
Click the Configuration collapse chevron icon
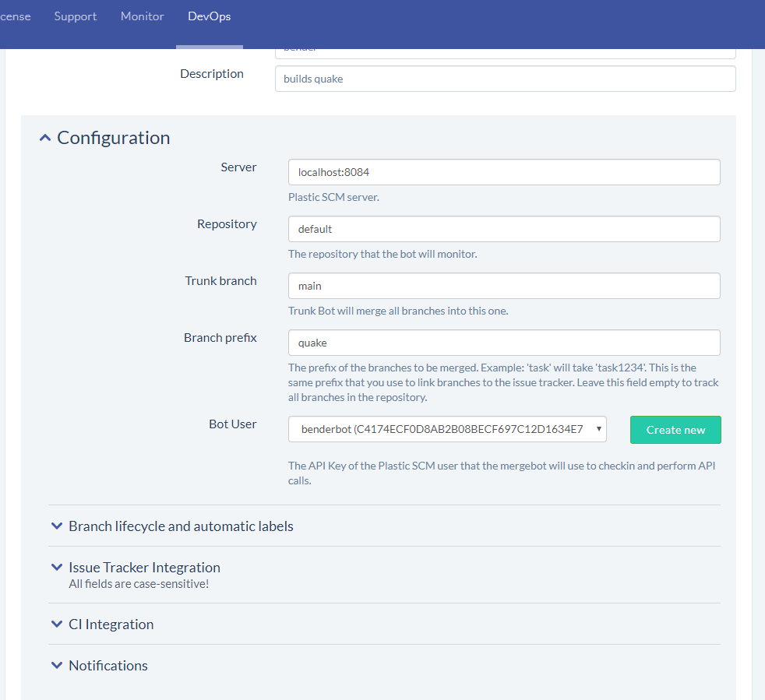44,136
